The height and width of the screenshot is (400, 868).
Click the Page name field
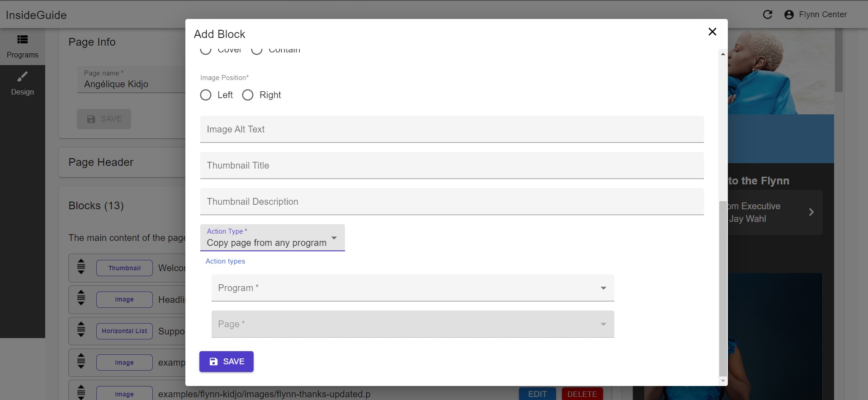[x=131, y=80]
